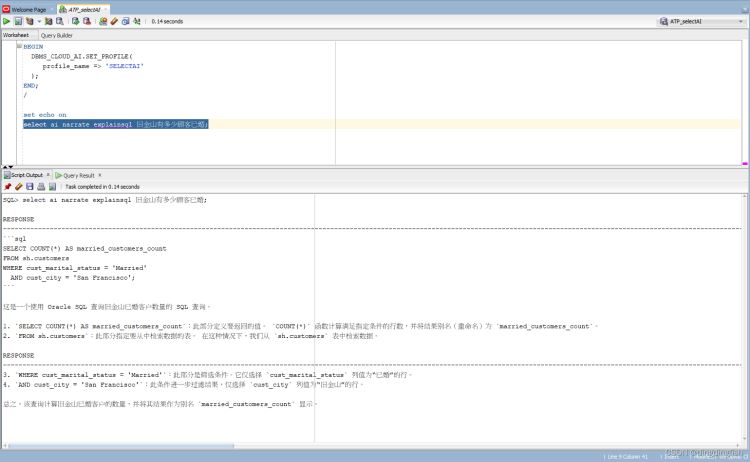Open an Unshared SQL Worksheet icon
The image size is (750, 462).
pyautogui.click(x=103, y=21)
